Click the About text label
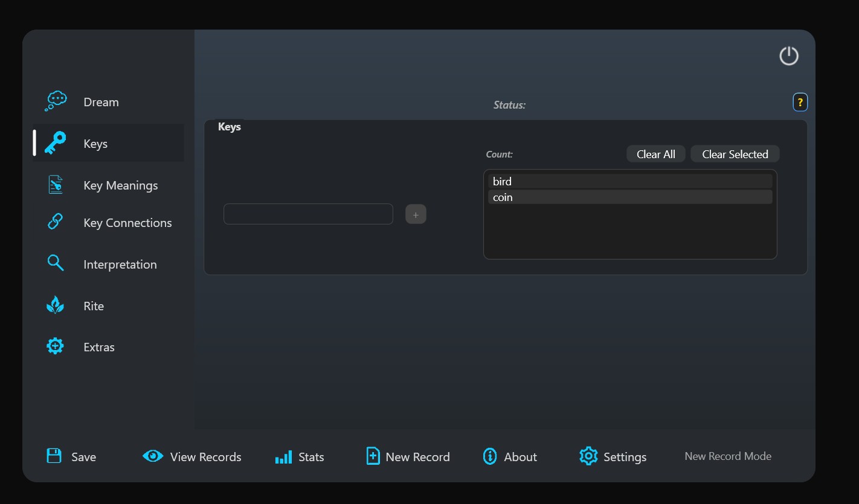The image size is (859, 504). point(520,457)
